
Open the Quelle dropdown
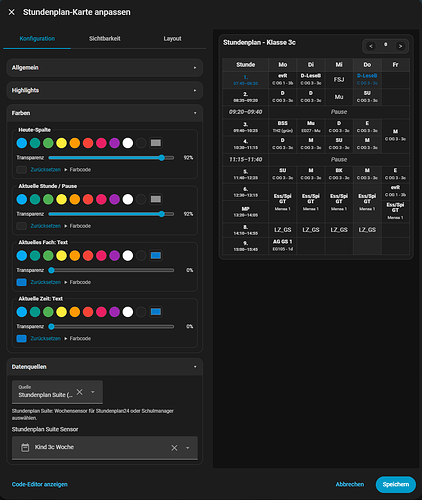[93, 392]
